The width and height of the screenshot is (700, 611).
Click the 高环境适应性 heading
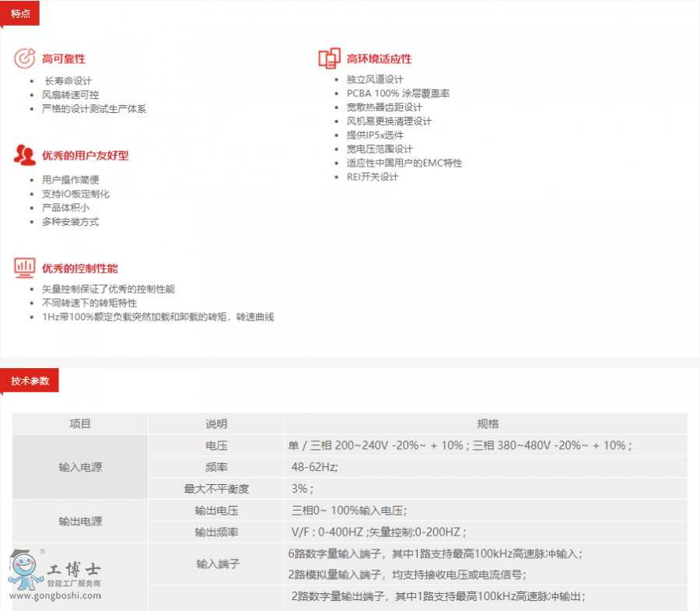pos(379,59)
